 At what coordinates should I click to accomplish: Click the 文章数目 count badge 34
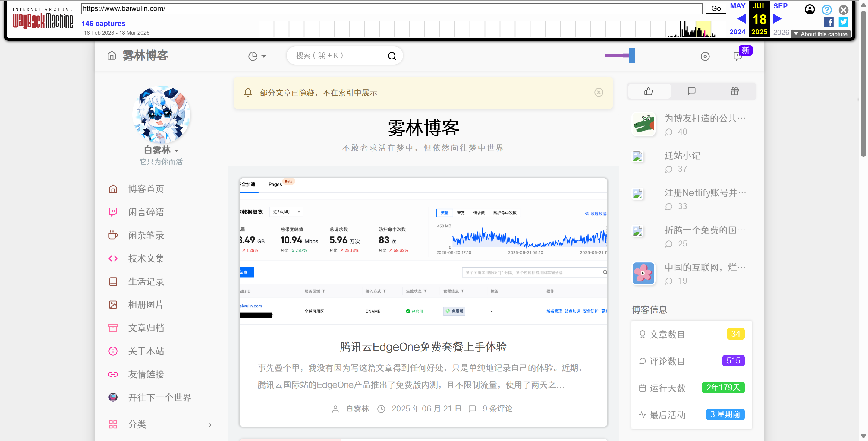pyautogui.click(x=735, y=334)
